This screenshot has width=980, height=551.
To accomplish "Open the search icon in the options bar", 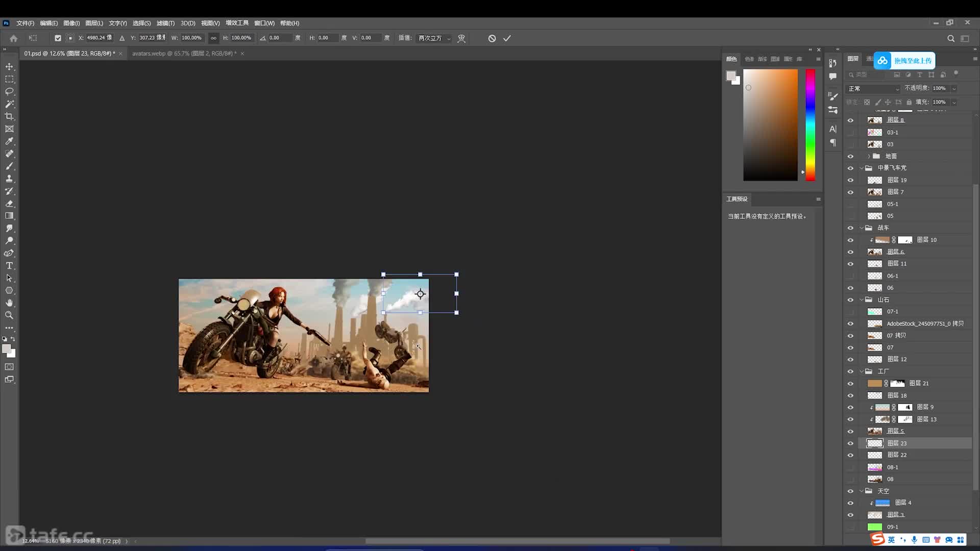I will pos(951,38).
